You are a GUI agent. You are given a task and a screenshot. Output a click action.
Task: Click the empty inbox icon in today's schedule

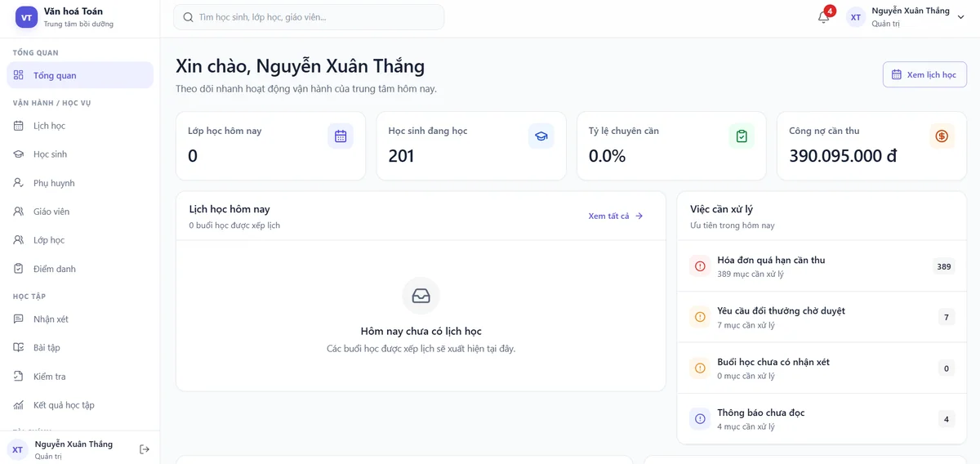click(421, 297)
